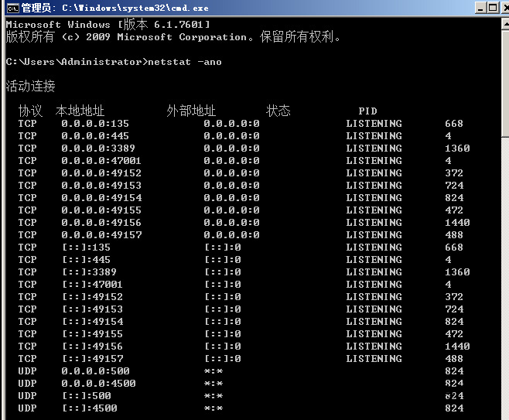Click the UDP address 0.0.0.0:500

95,371
